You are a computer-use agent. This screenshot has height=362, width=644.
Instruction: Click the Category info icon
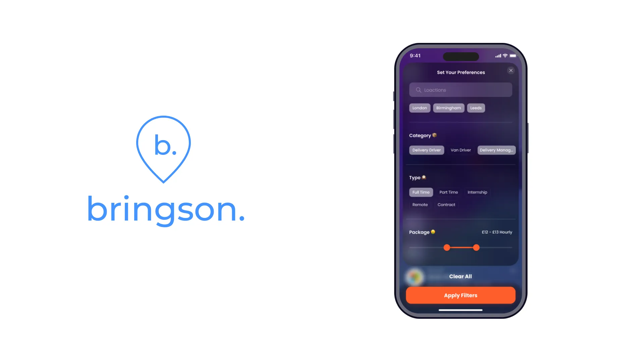[435, 135]
